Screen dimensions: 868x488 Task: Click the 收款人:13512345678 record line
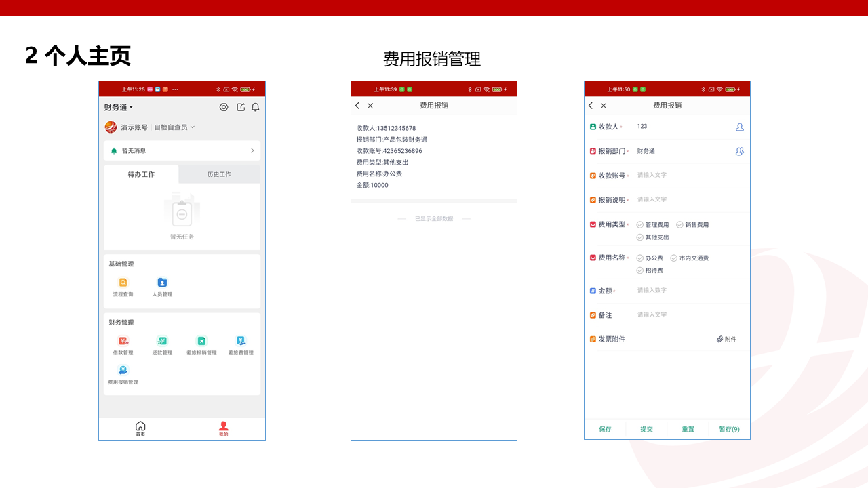(386, 128)
